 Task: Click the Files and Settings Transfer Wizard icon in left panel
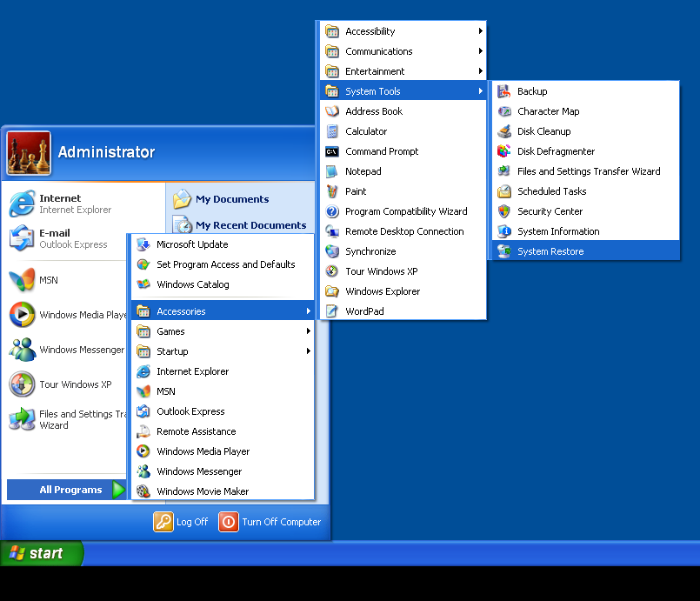pyautogui.click(x=22, y=419)
